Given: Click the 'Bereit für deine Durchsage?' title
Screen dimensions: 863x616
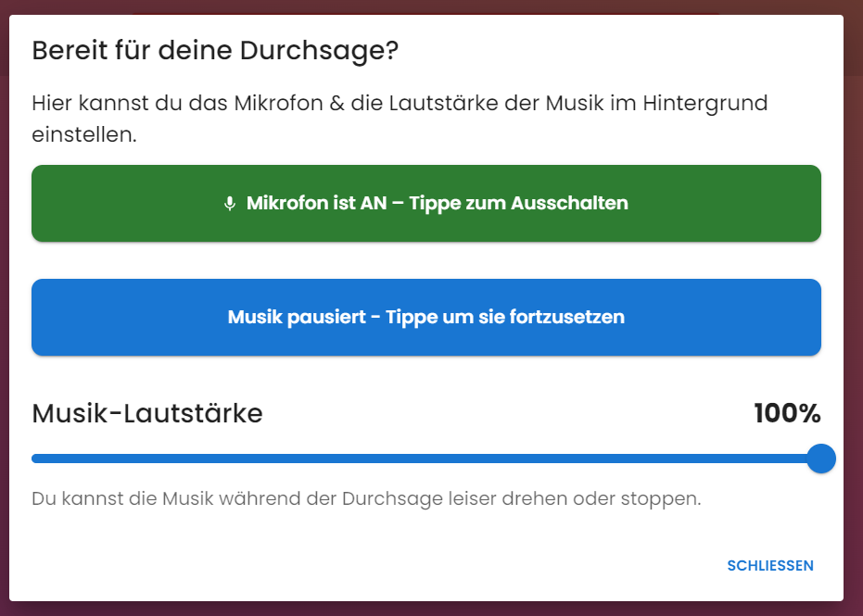Looking at the screenshot, I should [215, 51].
